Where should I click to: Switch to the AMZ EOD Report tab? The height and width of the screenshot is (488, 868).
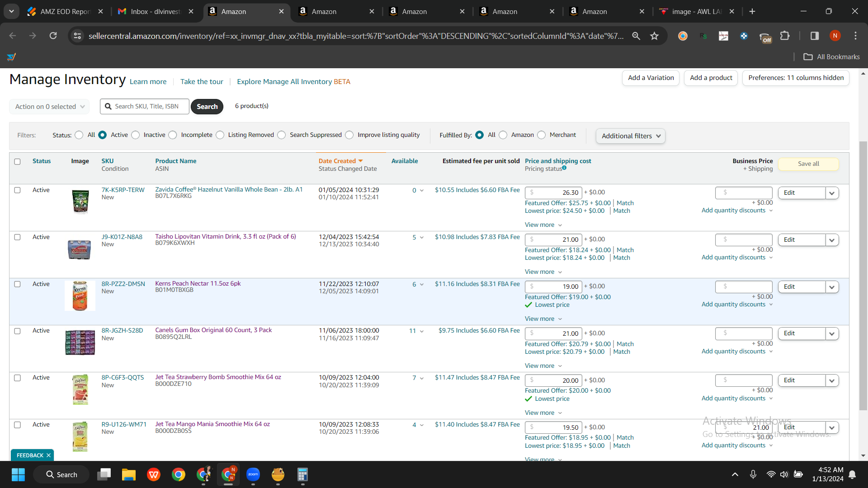pos(66,11)
